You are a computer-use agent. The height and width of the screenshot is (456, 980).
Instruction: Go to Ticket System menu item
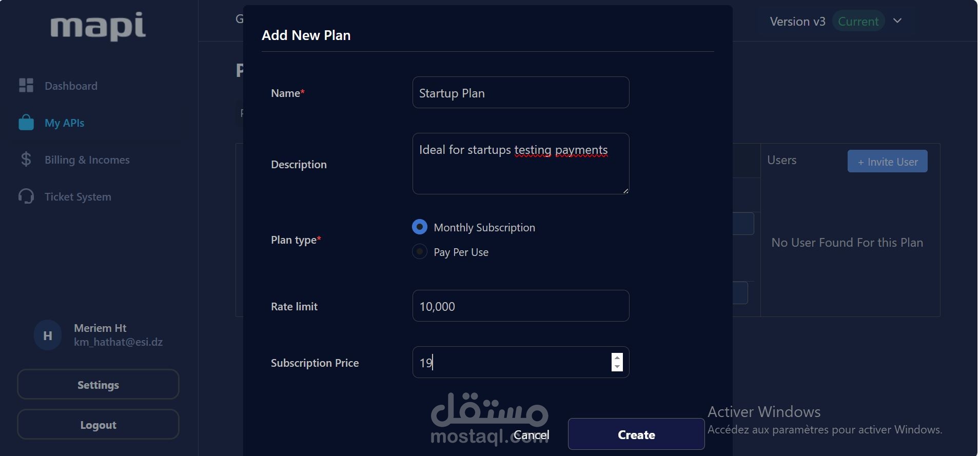pyautogui.click(x=77, y=196)
